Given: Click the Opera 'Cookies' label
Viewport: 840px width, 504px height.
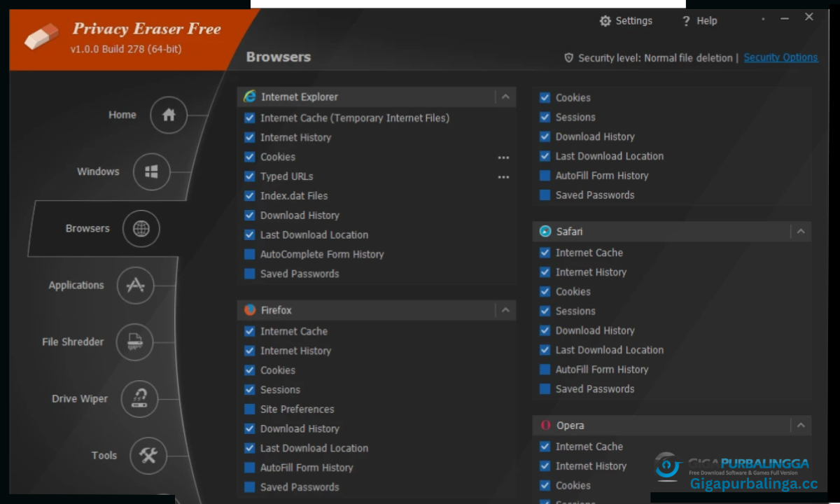Looking at the screenshot, I should point(573,486).
